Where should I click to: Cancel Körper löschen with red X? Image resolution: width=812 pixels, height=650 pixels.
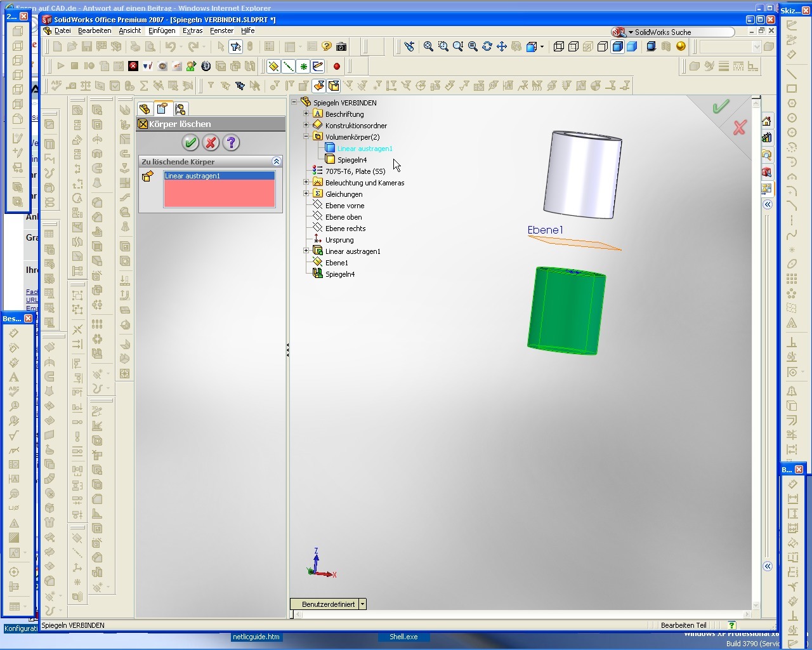(211, 143)
